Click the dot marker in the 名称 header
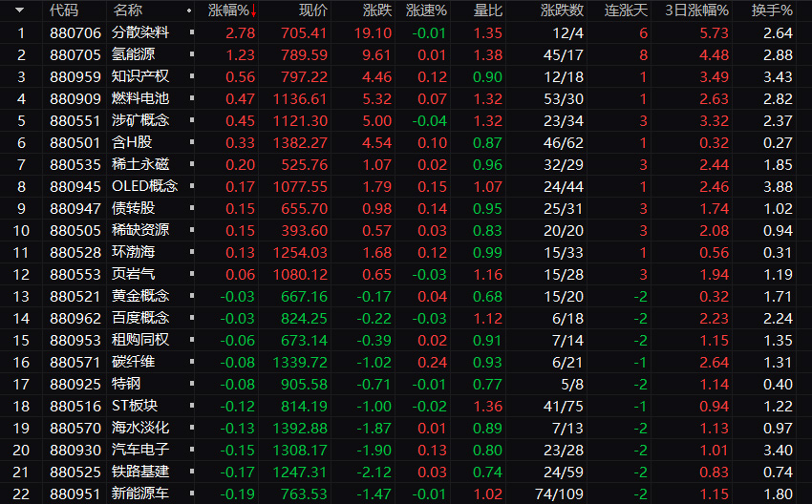812x504 pixels. pos(189,10)
